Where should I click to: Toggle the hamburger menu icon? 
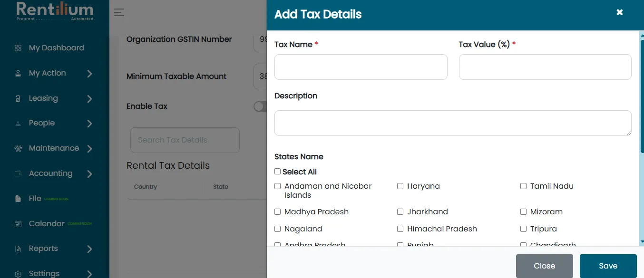pos(119,13)
